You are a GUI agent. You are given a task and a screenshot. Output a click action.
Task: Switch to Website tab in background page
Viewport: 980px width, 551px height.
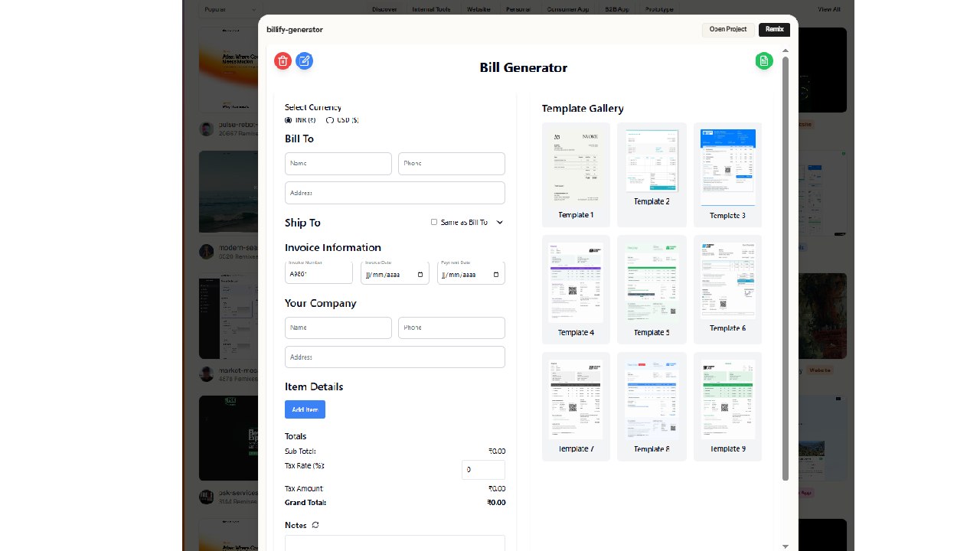pos(479,9)
